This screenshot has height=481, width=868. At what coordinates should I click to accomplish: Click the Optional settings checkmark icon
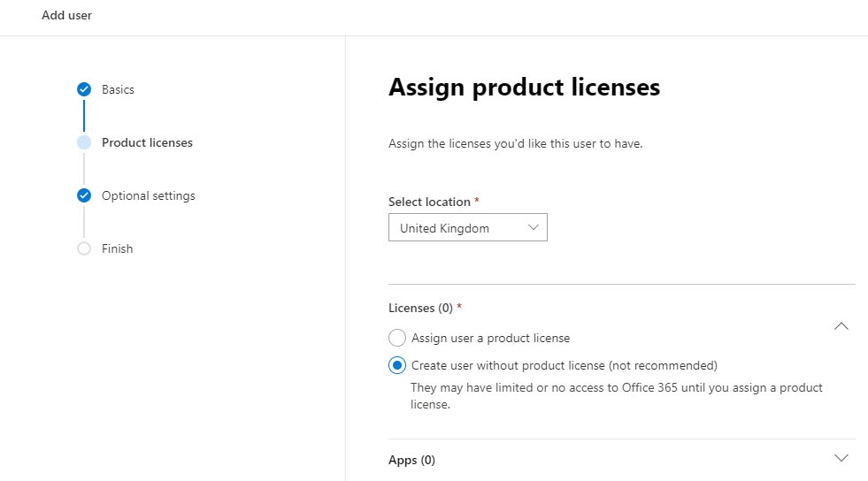coord(84,195)
